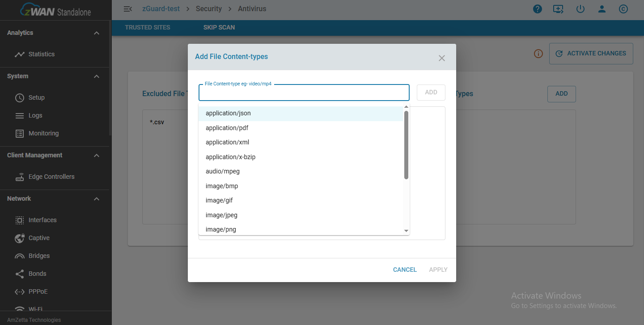Image resolution: width=644 pixels, height=325 pixels.
Task: Select application/pdf from the suggestions list
Action: pos(227,128)
